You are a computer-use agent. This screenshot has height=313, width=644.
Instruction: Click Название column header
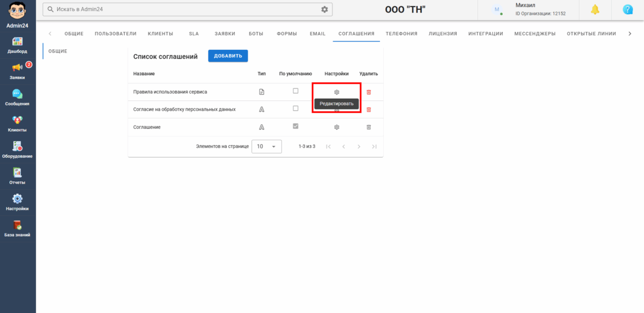click(x=143, y=73)
